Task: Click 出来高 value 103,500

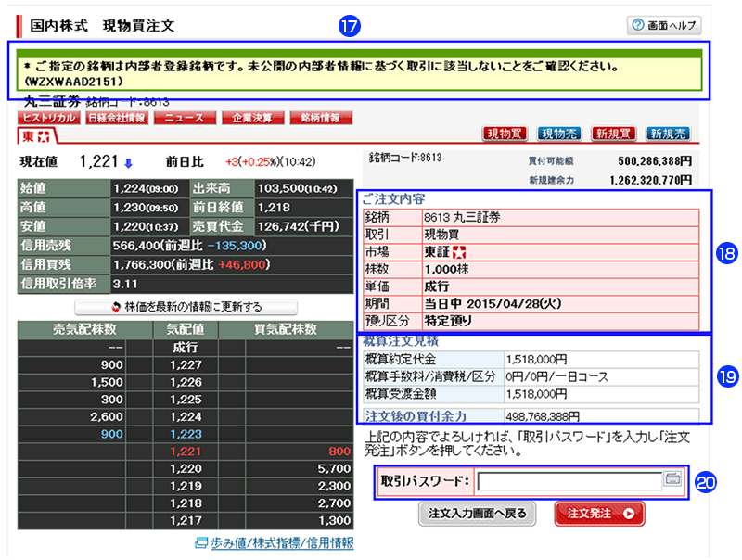Action: (x=297, y=189)
